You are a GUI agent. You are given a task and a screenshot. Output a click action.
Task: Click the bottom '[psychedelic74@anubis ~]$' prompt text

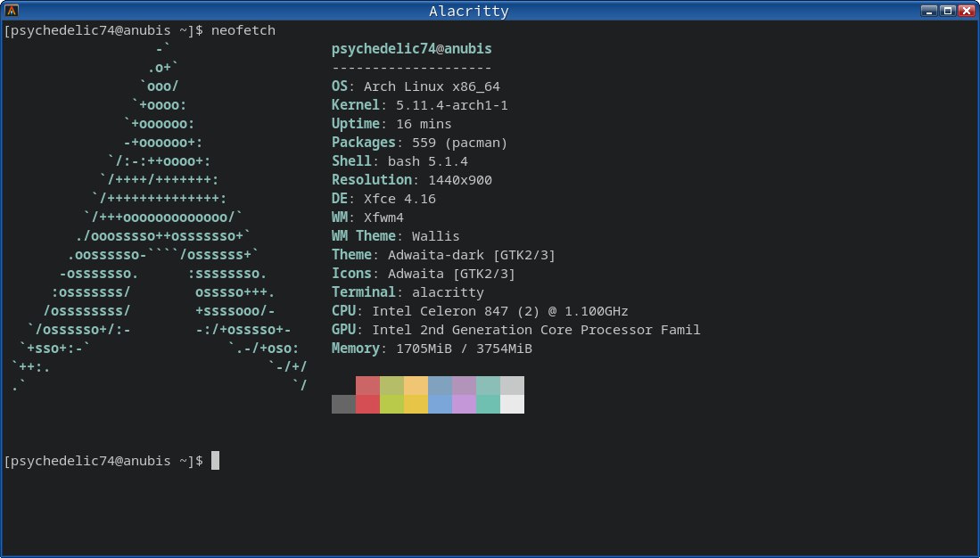point(103,461)
